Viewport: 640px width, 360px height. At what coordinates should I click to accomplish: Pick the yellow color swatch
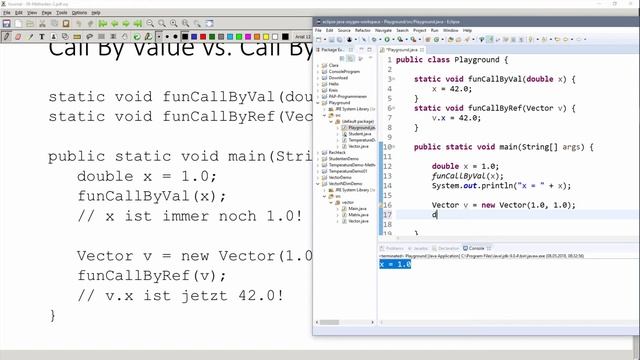point(266,37)
